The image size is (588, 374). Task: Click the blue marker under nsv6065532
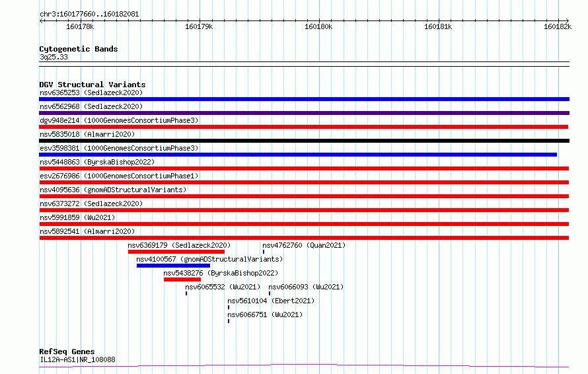coord(186,293)
